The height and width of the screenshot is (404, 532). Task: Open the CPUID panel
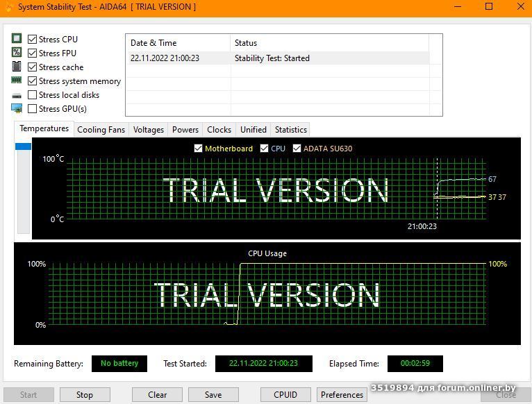285,395
